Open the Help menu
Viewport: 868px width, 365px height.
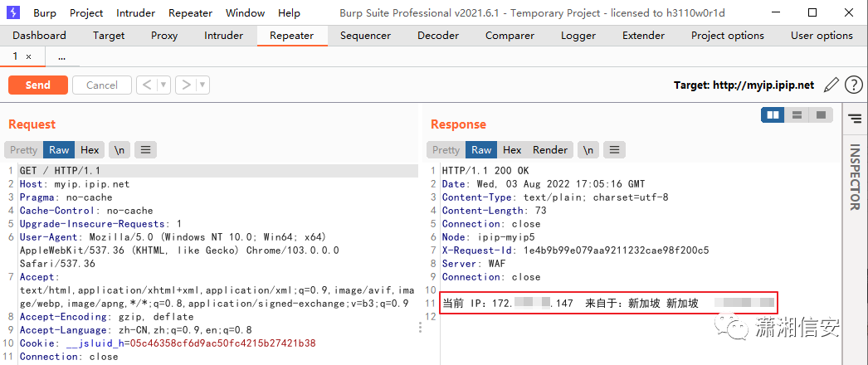click(289, 12)
